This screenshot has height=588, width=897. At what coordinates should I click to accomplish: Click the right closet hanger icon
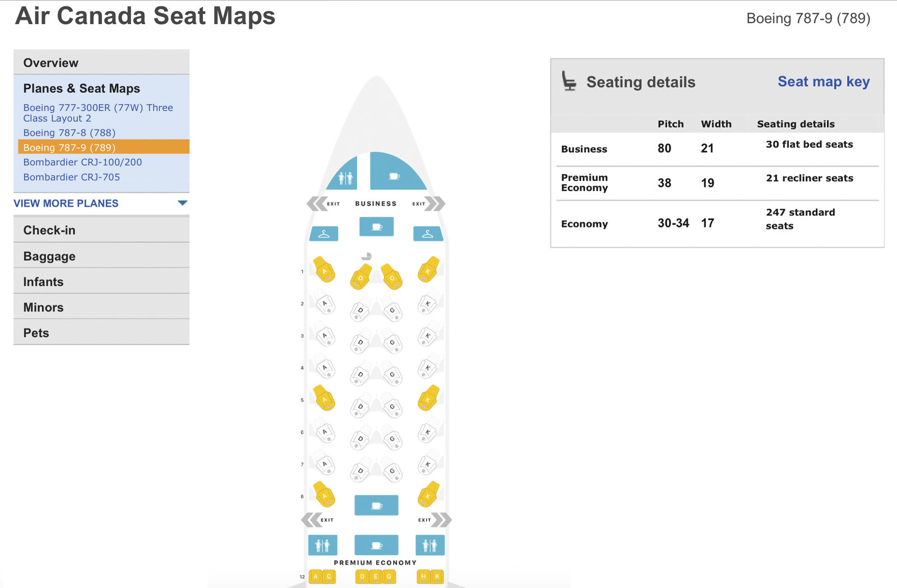[427, 234]
